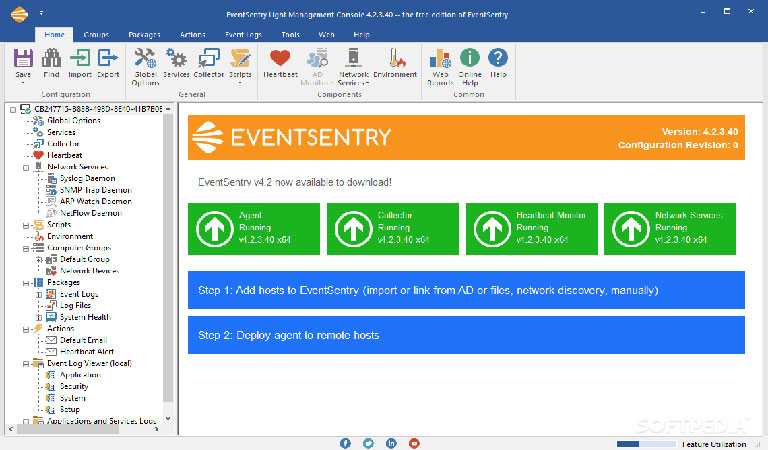Open the Facebook icon in status bar

pos(345,443)
